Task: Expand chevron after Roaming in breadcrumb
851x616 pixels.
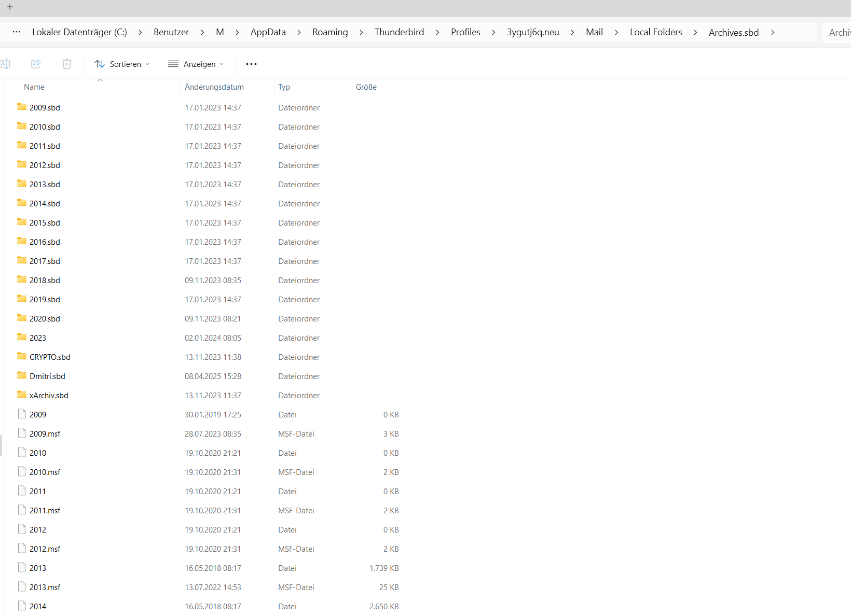Action: coord(361,32)
